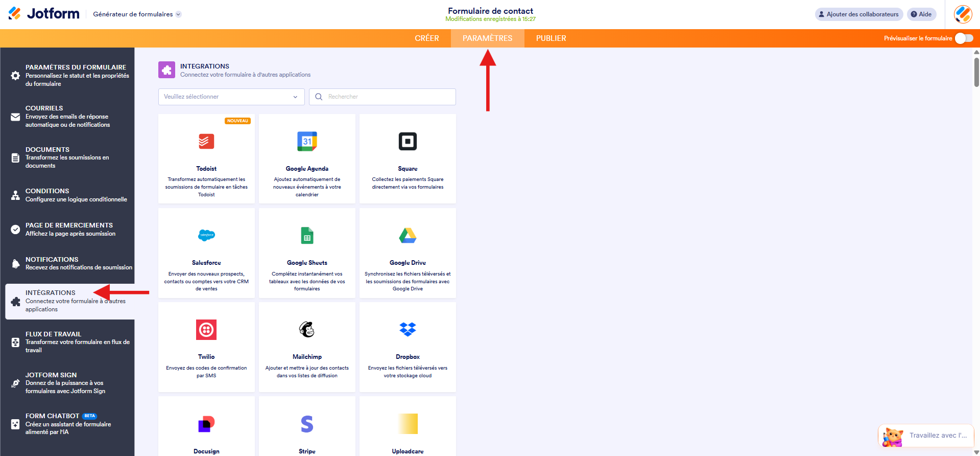This screenshot has height=456, width=980.
Task: Select the Google Drive icon
Action: [408, 236]
